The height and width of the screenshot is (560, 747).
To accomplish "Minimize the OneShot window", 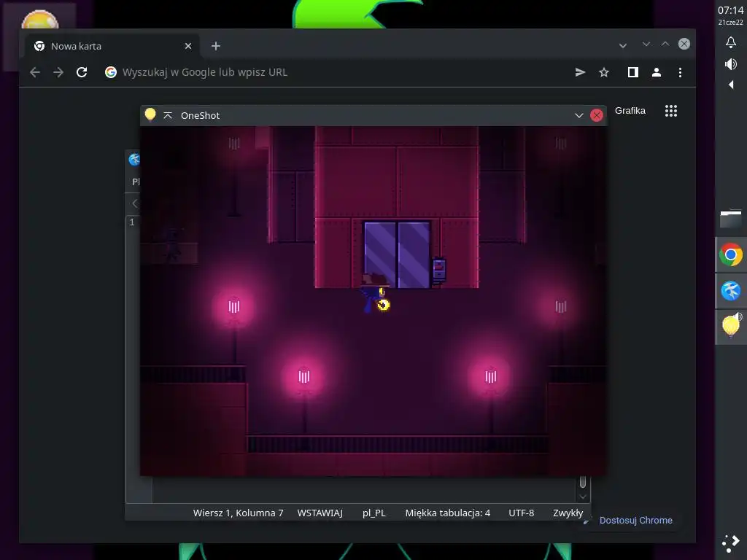I will (578, 115).
